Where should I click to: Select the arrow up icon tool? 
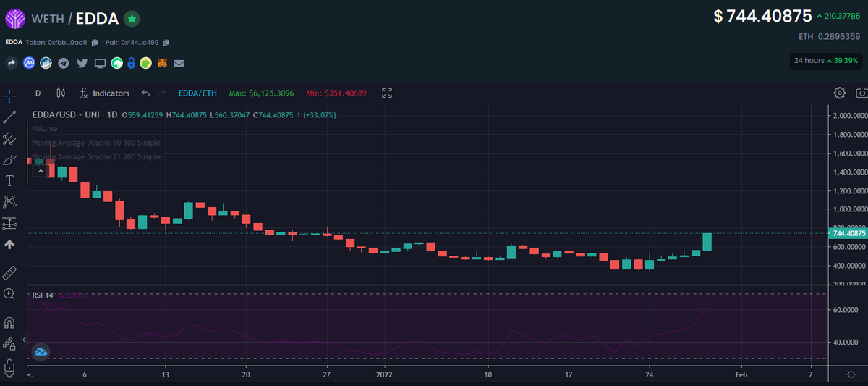pos(10,245)
